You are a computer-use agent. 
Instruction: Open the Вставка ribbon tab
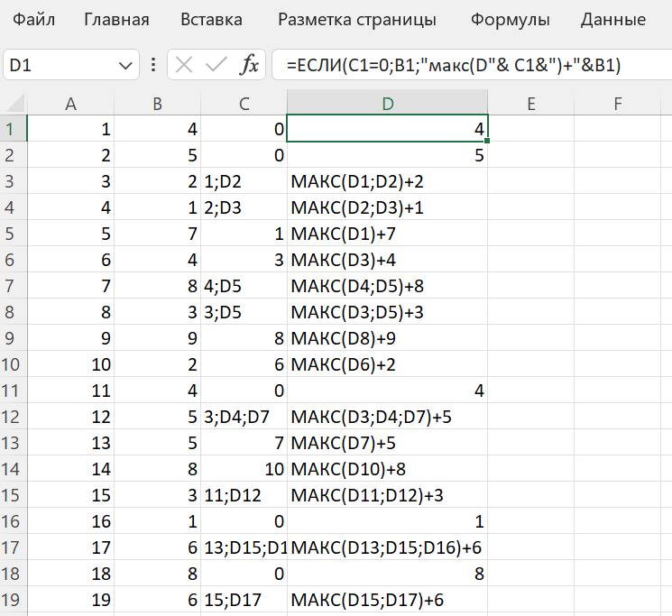point(211,19)
